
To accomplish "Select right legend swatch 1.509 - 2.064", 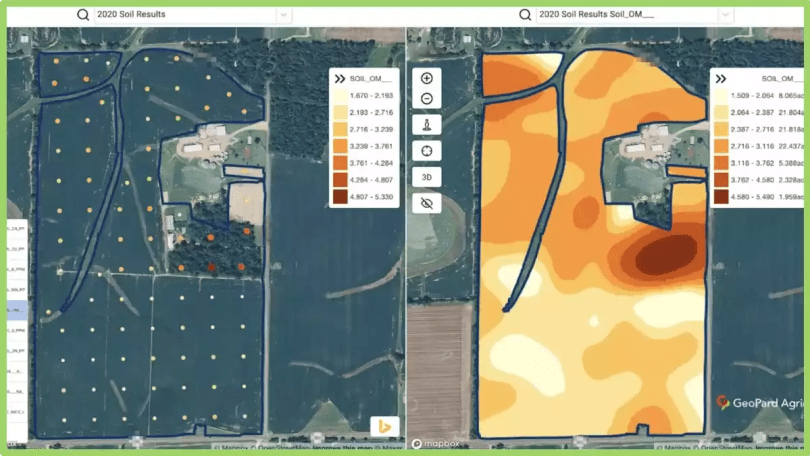I will click(721, 96).
